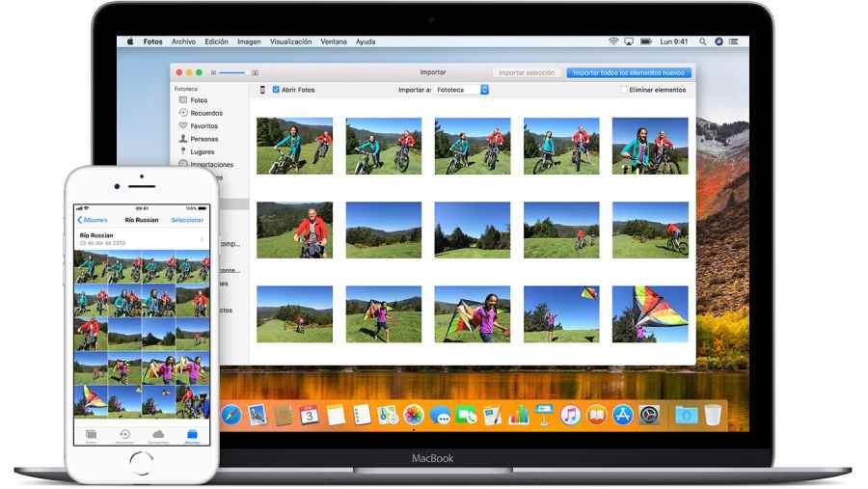Screen dimensions: 868x489
Task: Open Spotlight search magnifier
Action: click(x=702, y=41)
